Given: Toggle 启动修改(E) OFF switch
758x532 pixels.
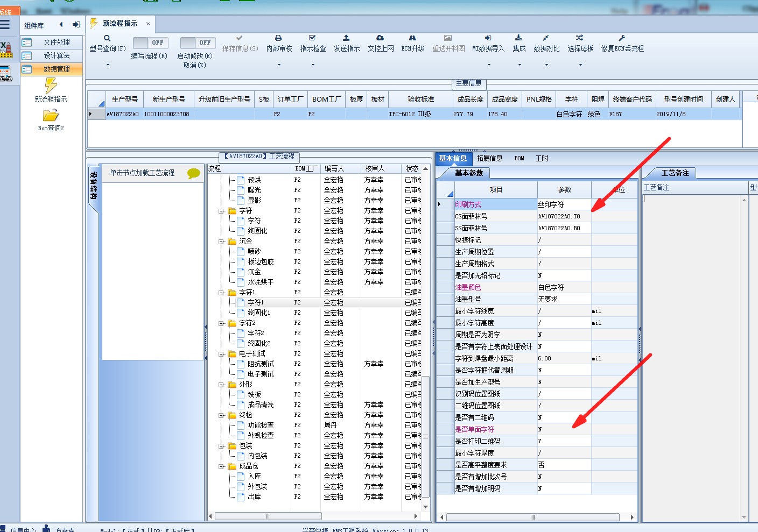Looking at the screenshot, I should pyautogui.click(x=198, y=42).
